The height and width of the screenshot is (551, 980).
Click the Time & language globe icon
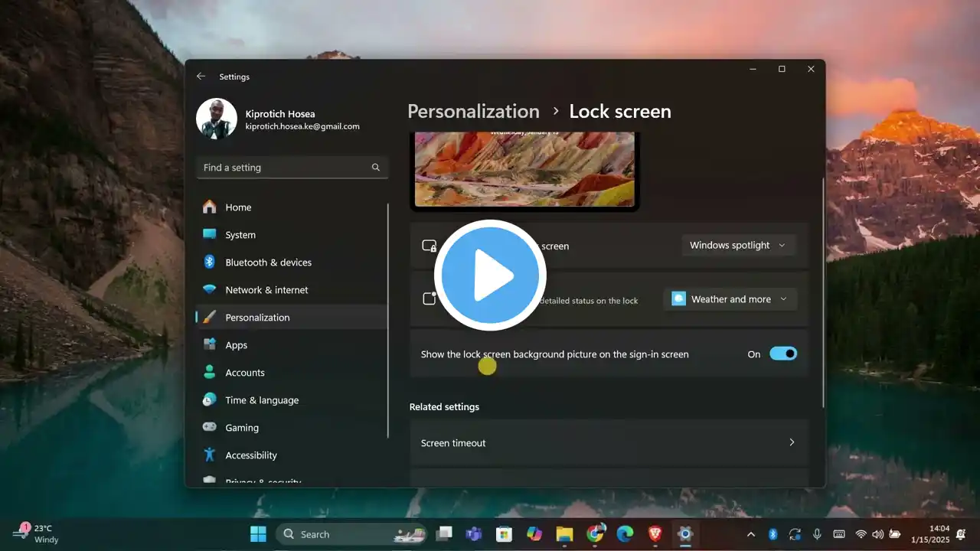(209, 400)
